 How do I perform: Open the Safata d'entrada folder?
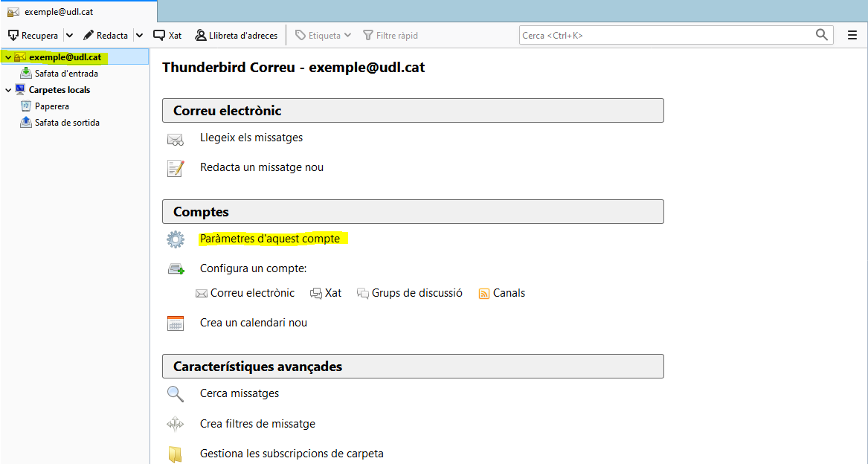click(66, 73)
